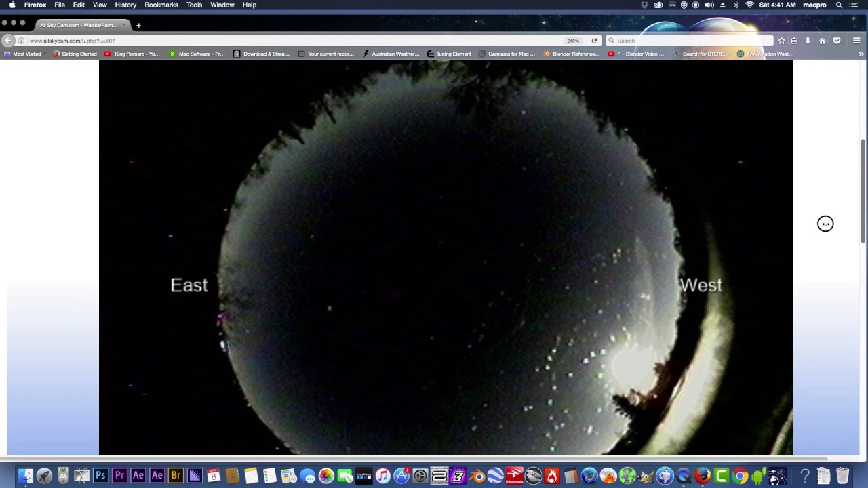Click the page vertical scrollbar thumb

863,190
